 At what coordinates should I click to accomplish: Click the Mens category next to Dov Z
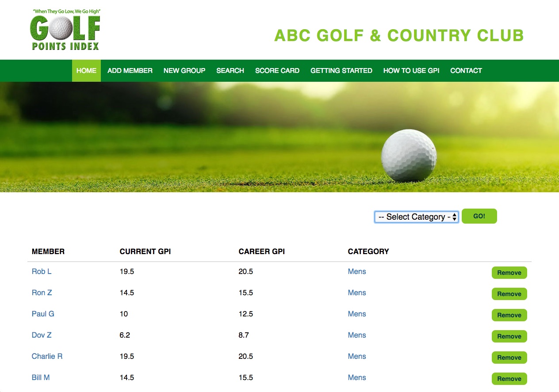pos(356,335)
